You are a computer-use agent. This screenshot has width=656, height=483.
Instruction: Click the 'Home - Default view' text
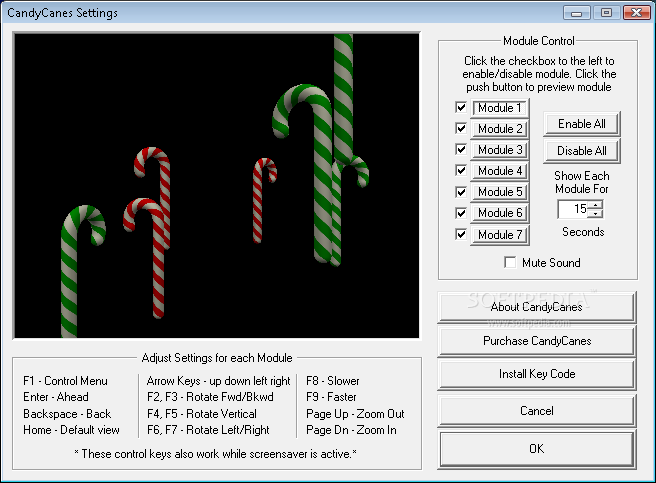coord(71,430)
